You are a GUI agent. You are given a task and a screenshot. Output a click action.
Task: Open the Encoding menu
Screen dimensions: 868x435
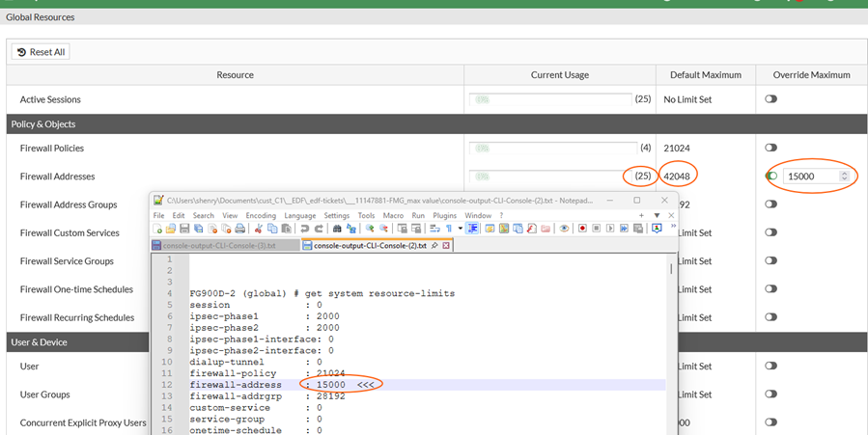(x=261, y=215)
